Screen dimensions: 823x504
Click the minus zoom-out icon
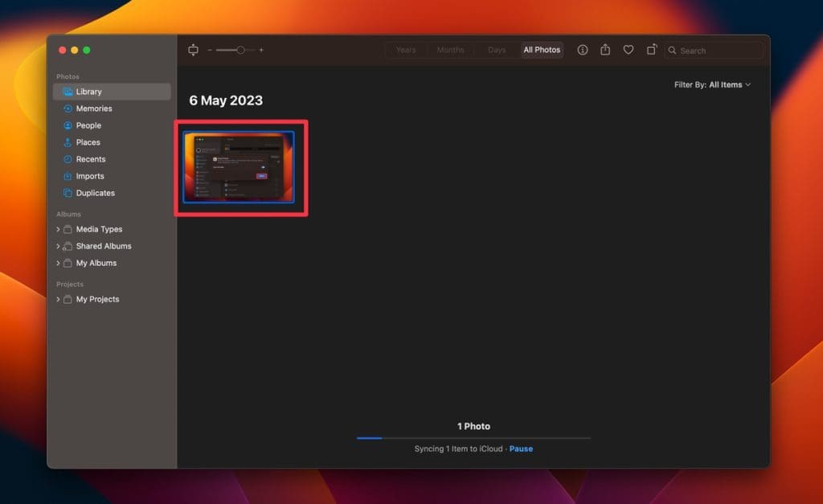[x=210, y=50]
